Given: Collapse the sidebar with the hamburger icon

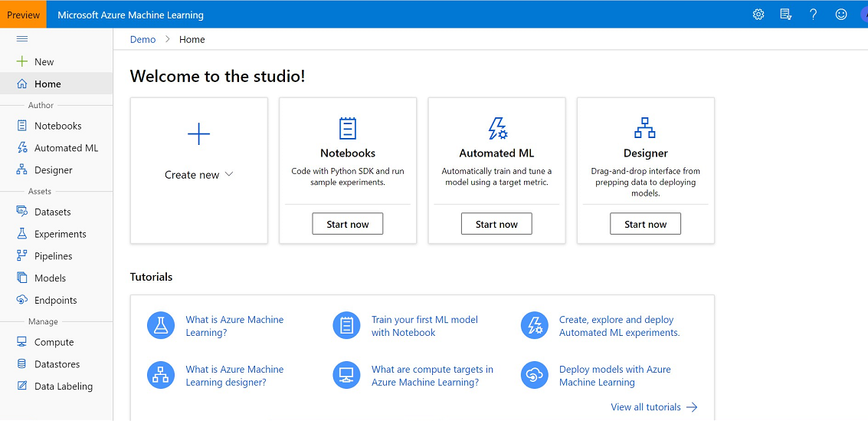Looking at the screenshot, I should (x=22, y=39).
